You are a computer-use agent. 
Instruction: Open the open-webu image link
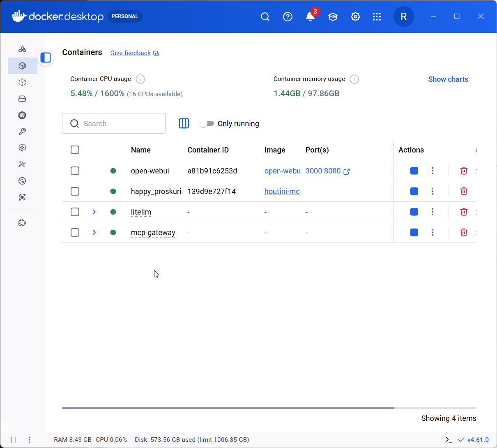[x=282, y=171]
